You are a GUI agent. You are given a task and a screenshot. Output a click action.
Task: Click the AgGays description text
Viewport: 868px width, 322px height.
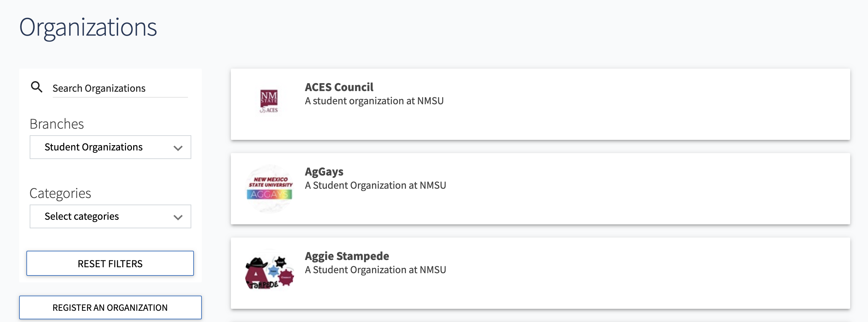coord(375,185)
